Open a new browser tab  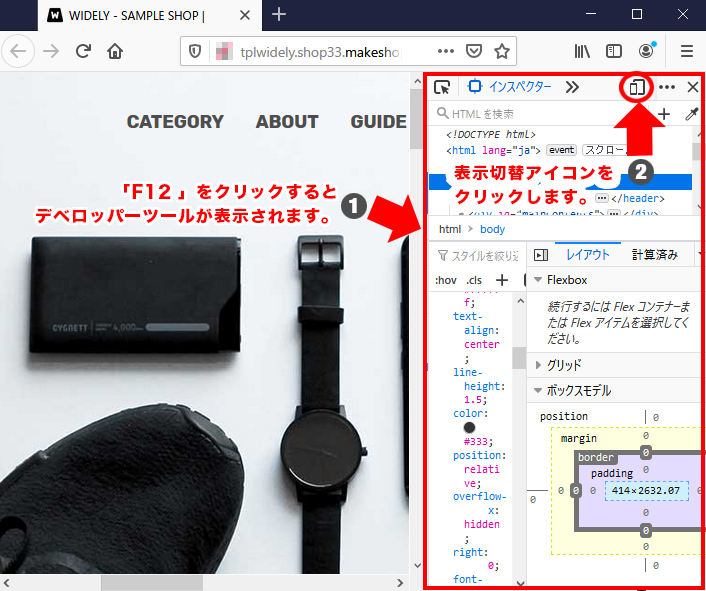pos(279,15)
